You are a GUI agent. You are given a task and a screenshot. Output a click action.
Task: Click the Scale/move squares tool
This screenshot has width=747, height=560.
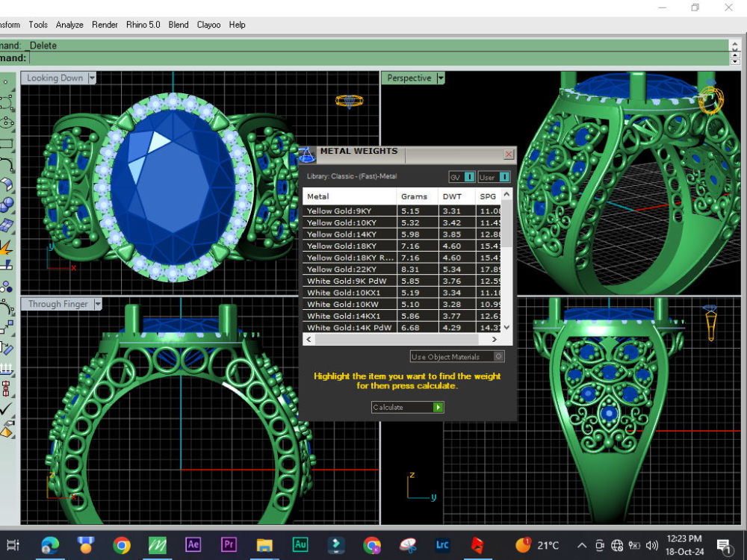coord(6,327)
